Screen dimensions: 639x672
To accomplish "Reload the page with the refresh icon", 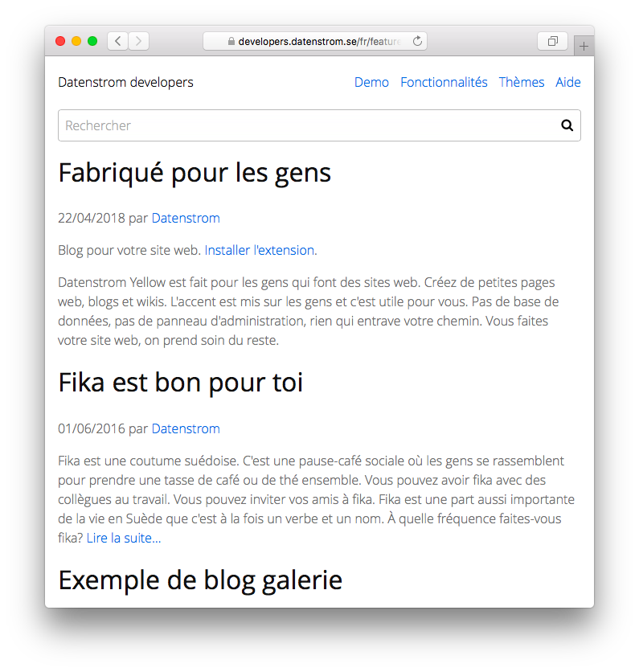I will point(417,41).
